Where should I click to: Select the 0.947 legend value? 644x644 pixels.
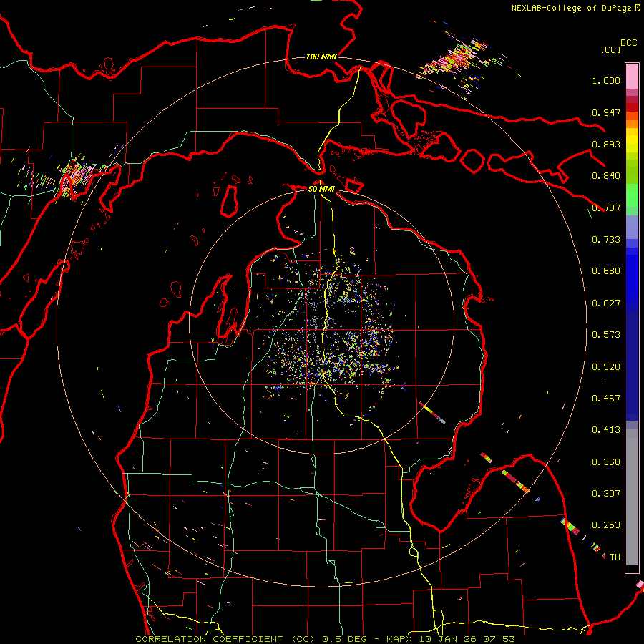click(606, 112)
